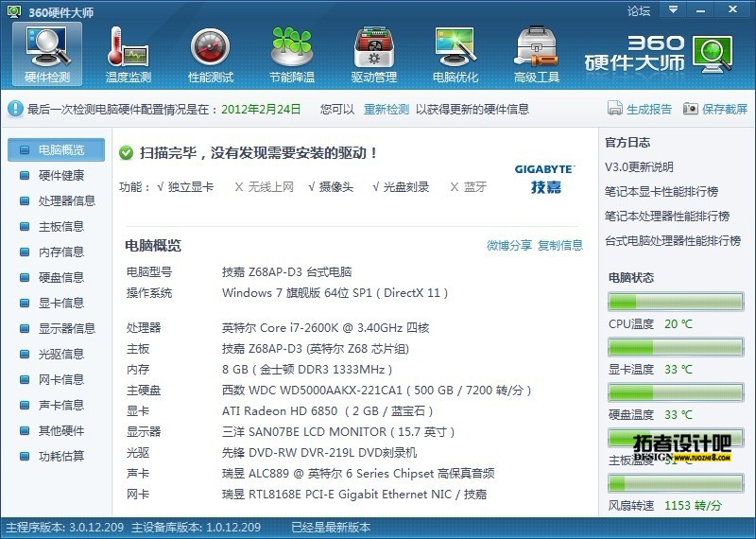Click 重新检测 to rescan hardware

click(x=387, y=109)
